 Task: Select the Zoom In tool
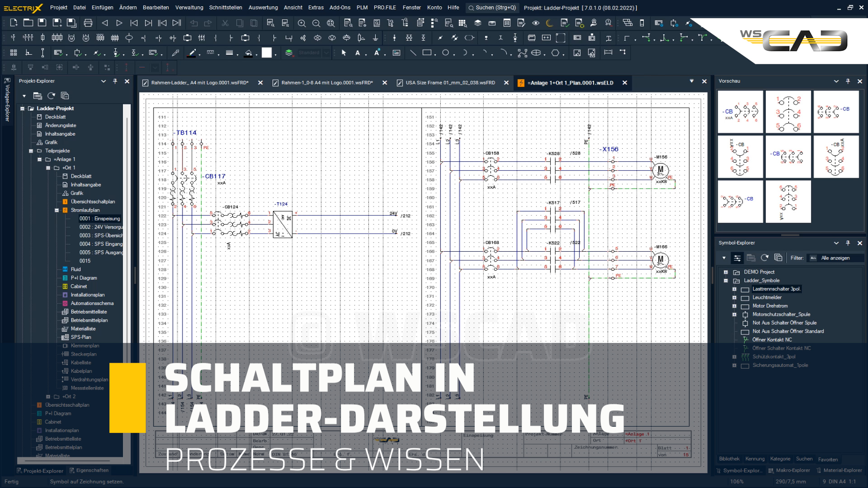coord(302,23)
